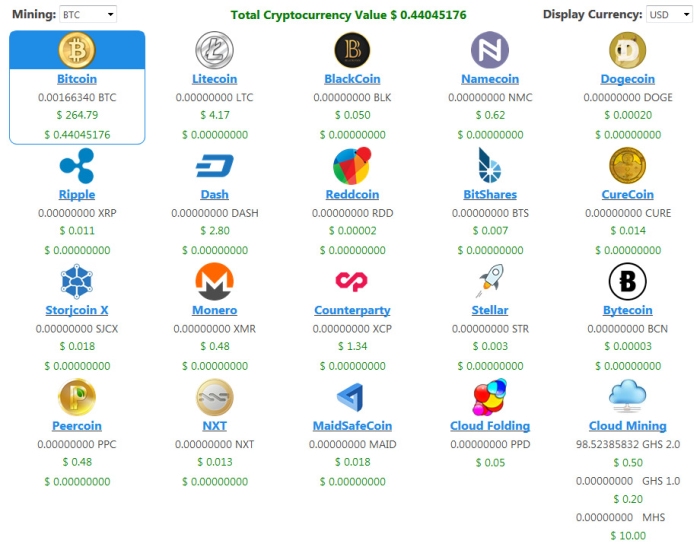
Task: Click the Cloud Mining cloud icon
Action: [627, 397]
